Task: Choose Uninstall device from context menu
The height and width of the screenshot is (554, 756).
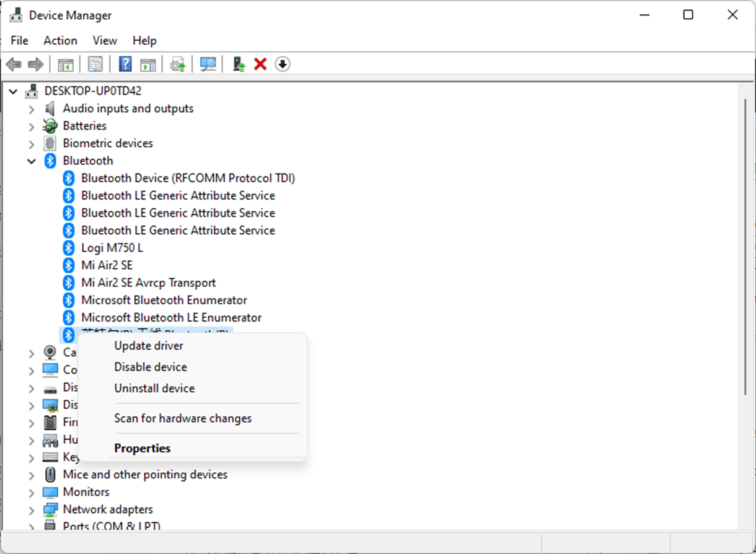Action: [193, 388]
